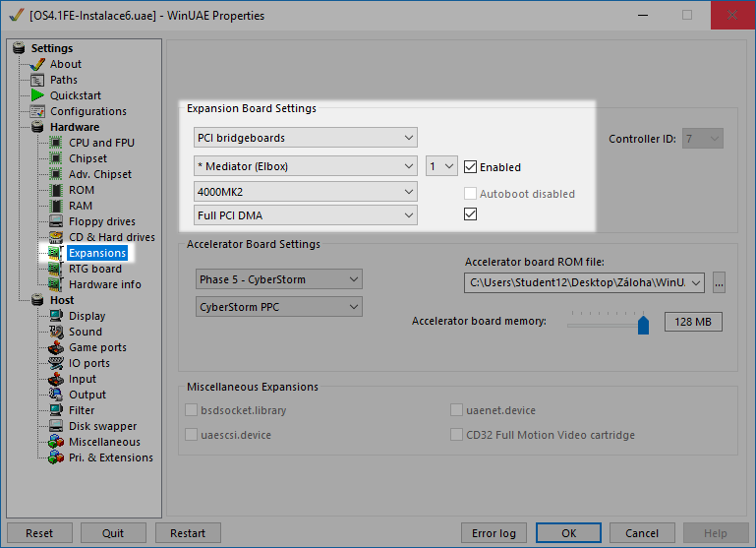This screenshot has width=756, height=548.
Task: Click the Restart button
Action: point(187,533)
